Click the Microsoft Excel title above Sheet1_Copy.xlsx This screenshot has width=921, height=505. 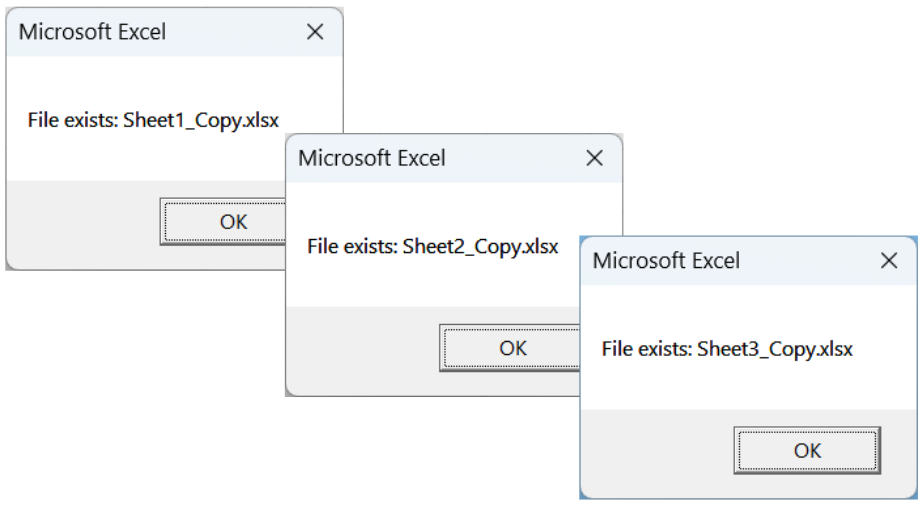point(92,32)
